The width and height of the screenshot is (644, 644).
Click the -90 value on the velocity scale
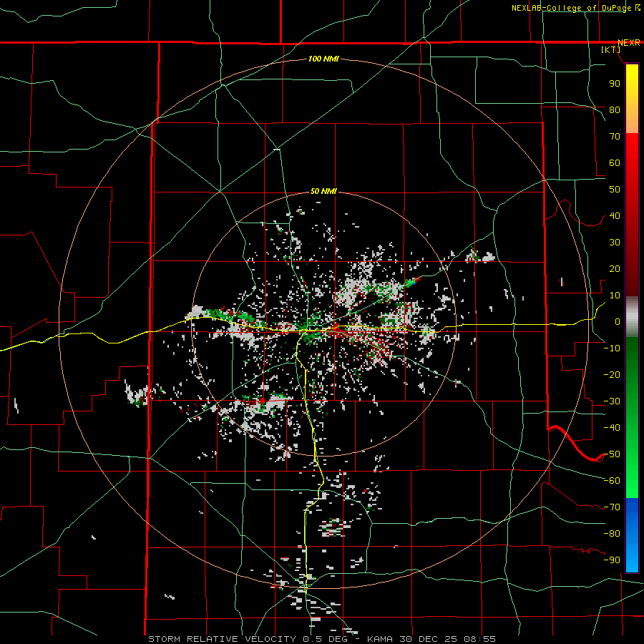pyautogui.click(x=612, y=560)
